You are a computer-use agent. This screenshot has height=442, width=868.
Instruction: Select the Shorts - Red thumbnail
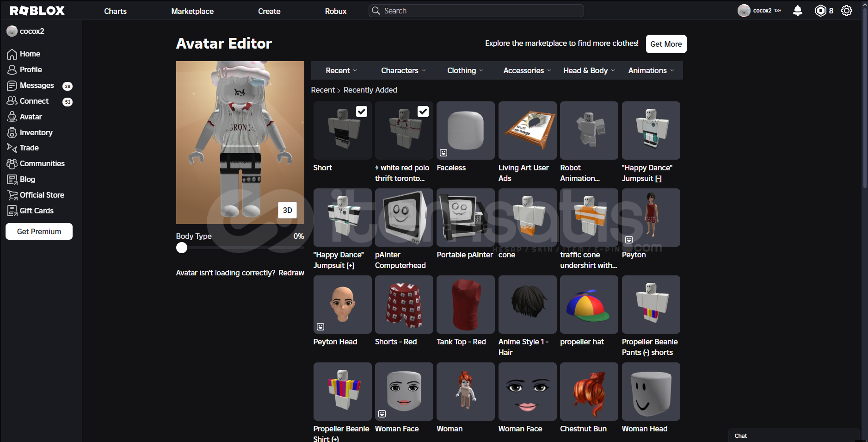[x=404, y=305]
